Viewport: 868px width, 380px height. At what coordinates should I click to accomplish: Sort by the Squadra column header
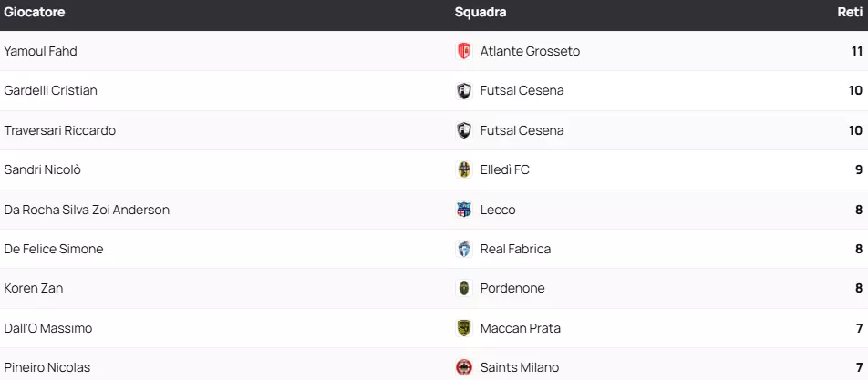480,13
